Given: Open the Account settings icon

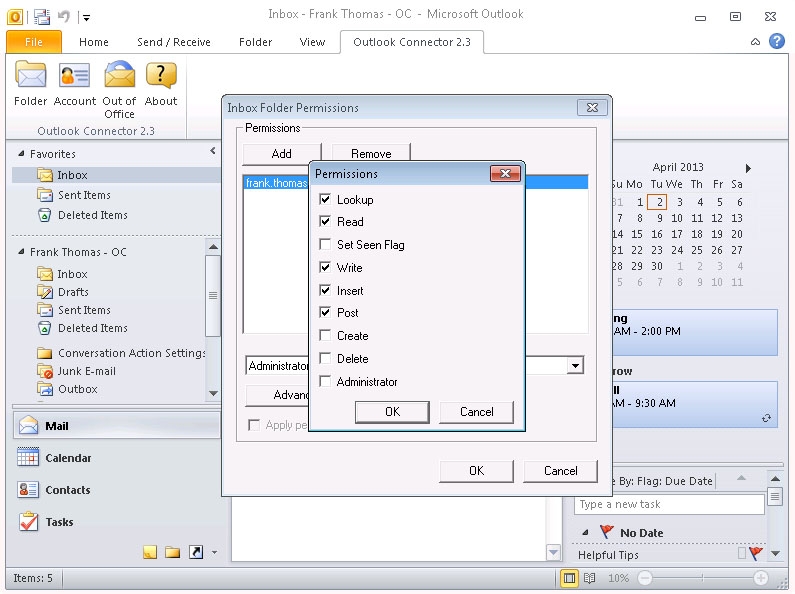Looking at the screenshot, I should click(x=75, y=84).
